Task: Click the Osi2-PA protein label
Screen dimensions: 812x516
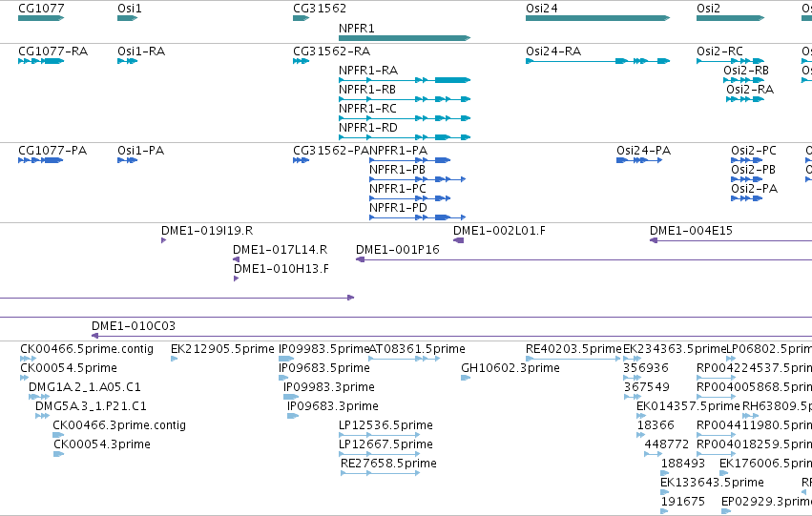Action: [754, 189]
